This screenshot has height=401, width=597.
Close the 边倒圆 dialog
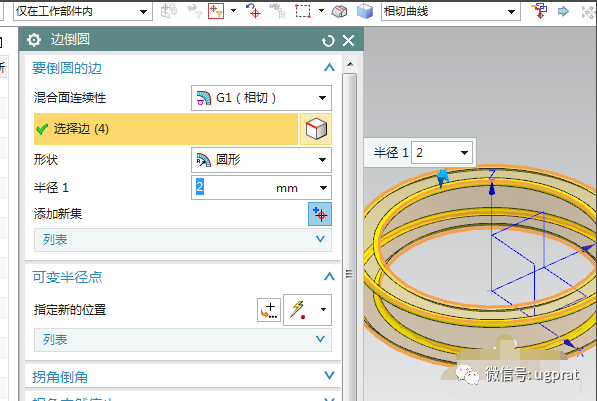point(348,40)
